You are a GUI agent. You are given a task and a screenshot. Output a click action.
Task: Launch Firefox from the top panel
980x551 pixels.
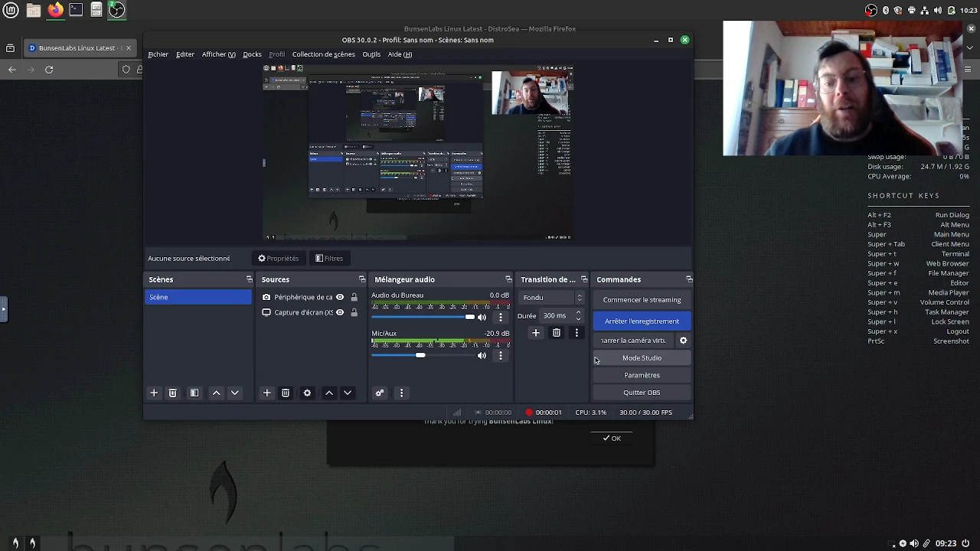55,10
